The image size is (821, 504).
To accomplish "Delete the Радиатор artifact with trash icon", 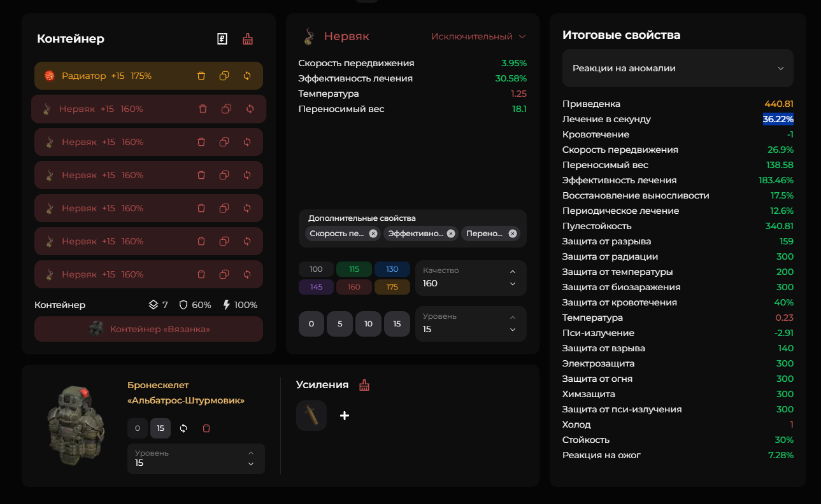I will tap(201, 76).
